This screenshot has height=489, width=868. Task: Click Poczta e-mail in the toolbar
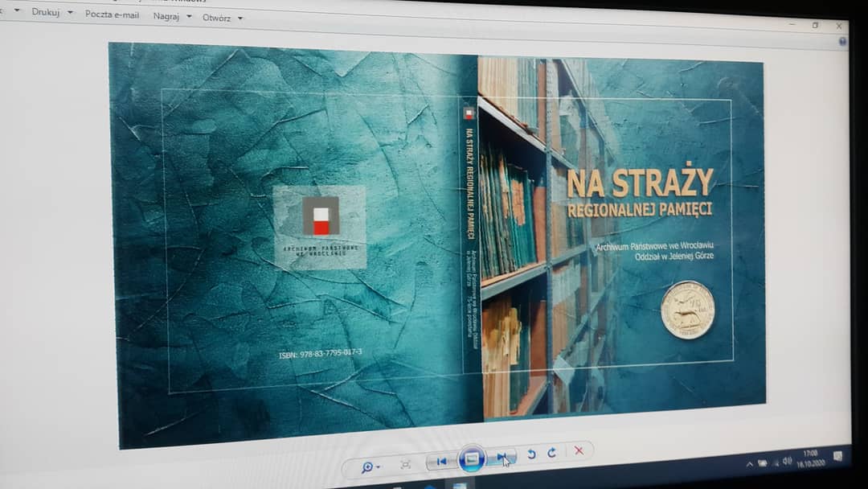pyautogui.click(x=112, y=14)
